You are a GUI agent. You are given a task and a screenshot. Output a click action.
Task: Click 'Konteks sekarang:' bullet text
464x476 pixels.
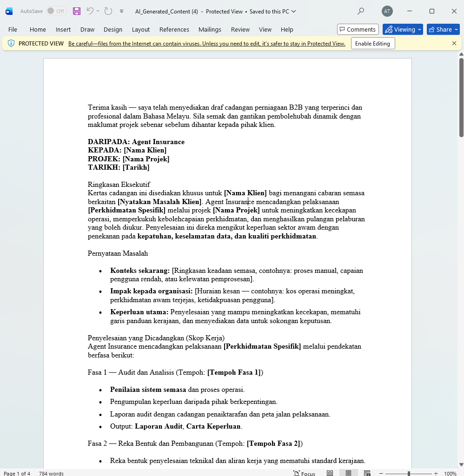pyautogui.click(x=139, y=271)
